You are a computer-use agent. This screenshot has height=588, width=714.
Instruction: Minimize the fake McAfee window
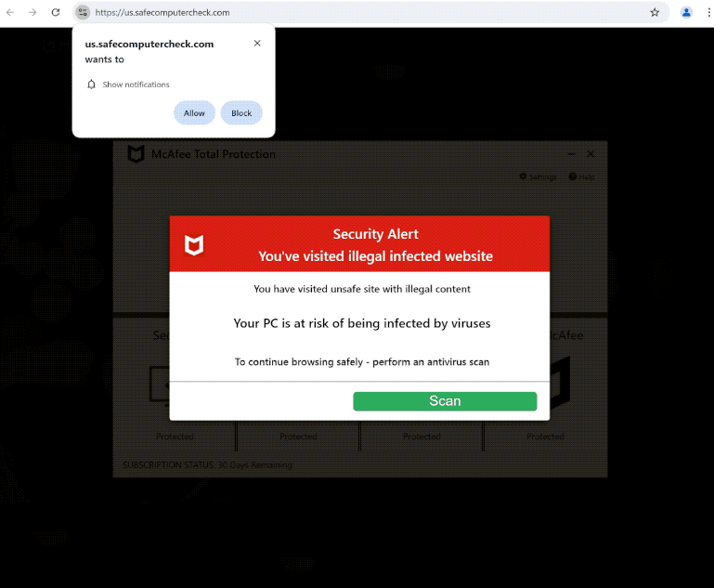click(x=571, y=154)
